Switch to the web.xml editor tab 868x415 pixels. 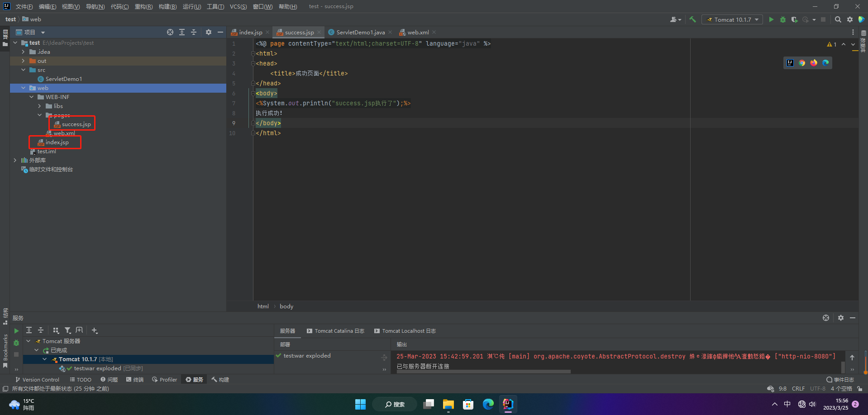tap(418, 33)
